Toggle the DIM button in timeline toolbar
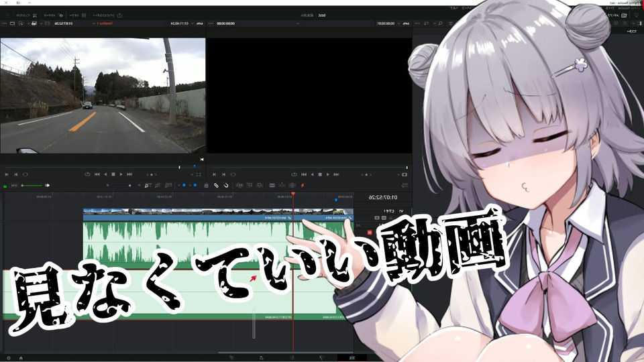Screen dimensions: 644x362 coord(14,186)
